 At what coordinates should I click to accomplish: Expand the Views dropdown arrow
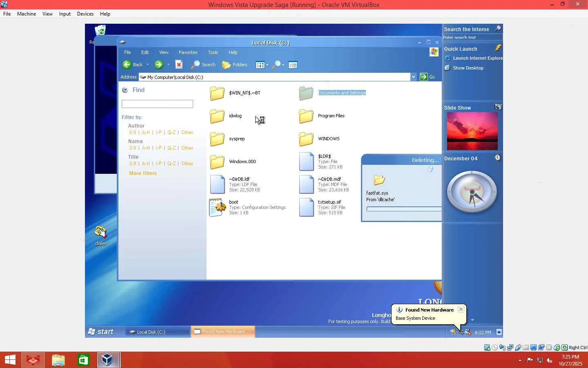click(267, 65)
